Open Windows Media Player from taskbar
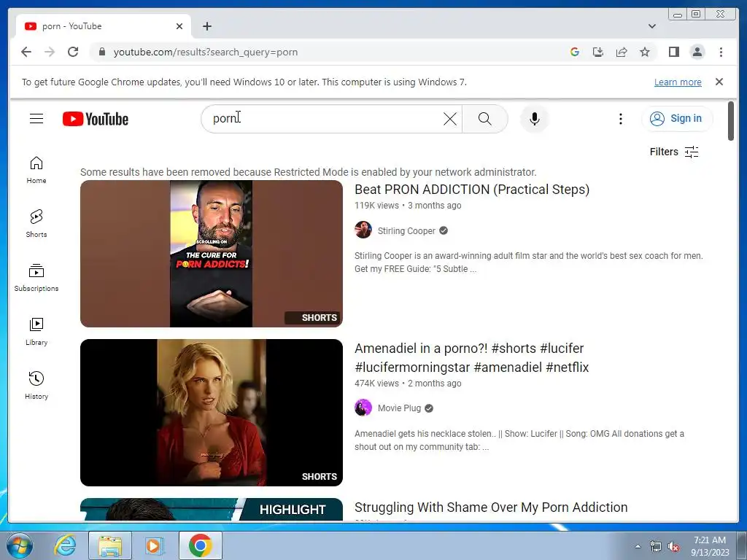Screen dimensions: 747x560 point(155,545)
